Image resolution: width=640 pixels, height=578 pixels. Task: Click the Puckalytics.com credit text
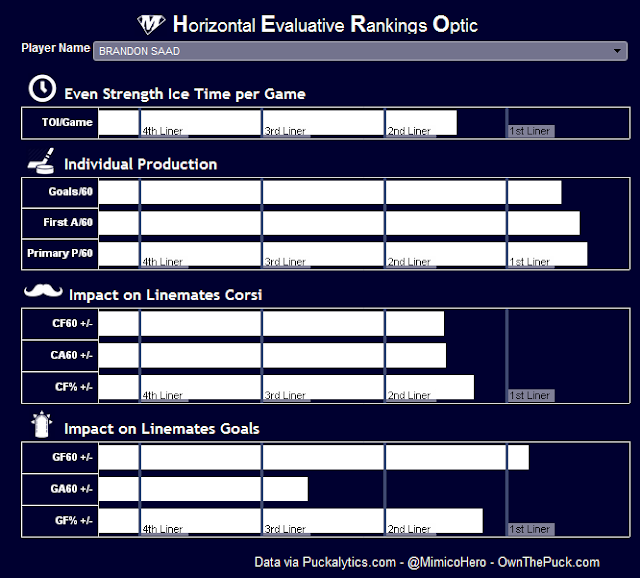click(349, 562)
